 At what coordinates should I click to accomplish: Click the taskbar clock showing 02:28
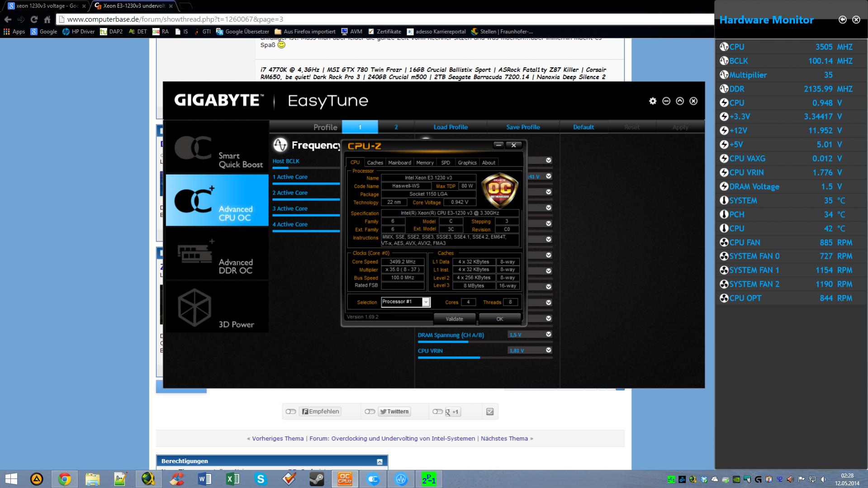click(847, 479)
